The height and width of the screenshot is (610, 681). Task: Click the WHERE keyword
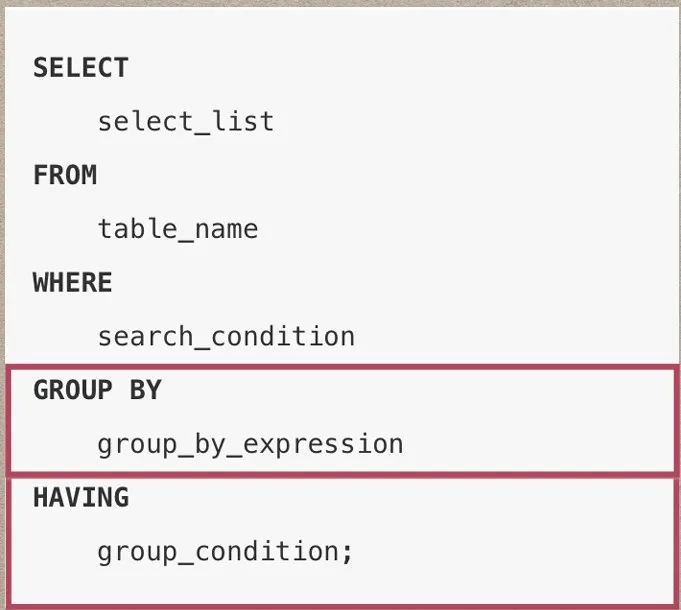pyautogui.click(x=73, y=283)
